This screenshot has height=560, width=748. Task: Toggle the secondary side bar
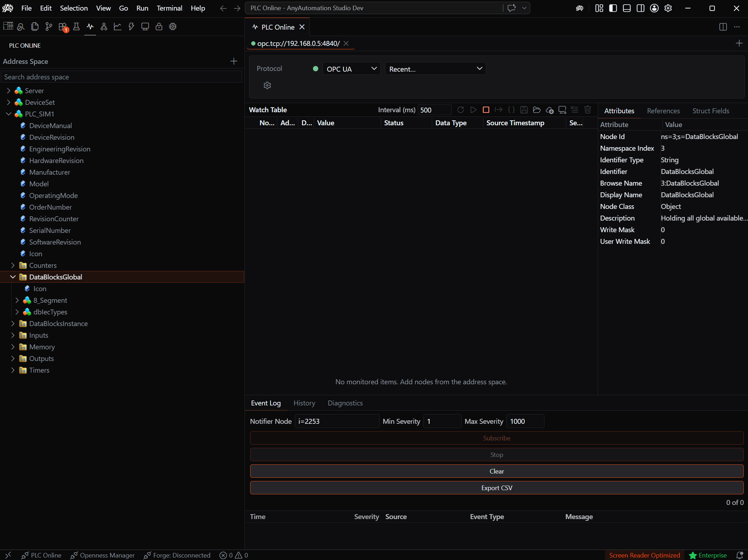click(x=640, y=8)
